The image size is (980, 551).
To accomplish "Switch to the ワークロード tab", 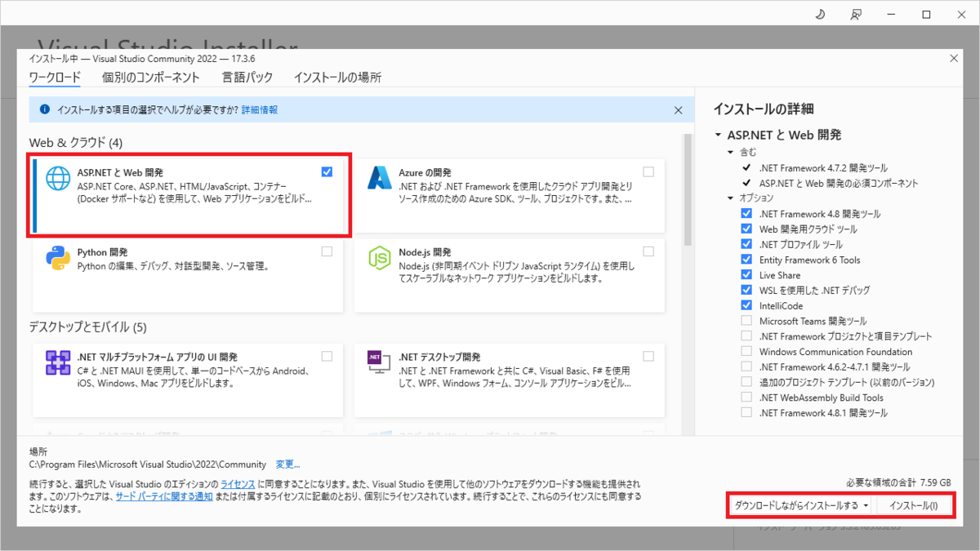I will click(55, 78).
